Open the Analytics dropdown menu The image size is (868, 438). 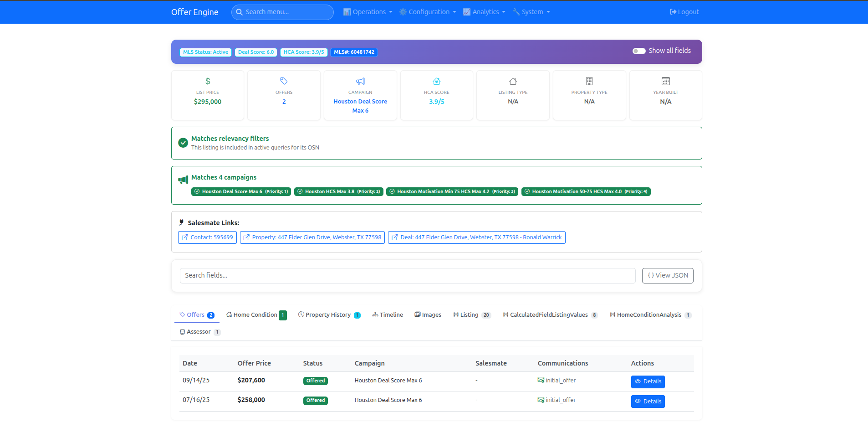point(484,11)
